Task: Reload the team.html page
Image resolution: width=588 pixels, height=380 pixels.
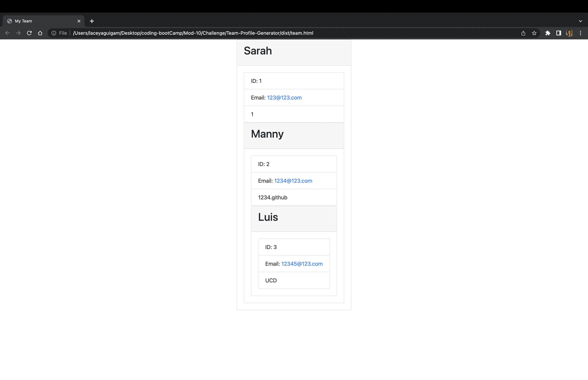Action: pyautogui.click(x=29, y=33)
